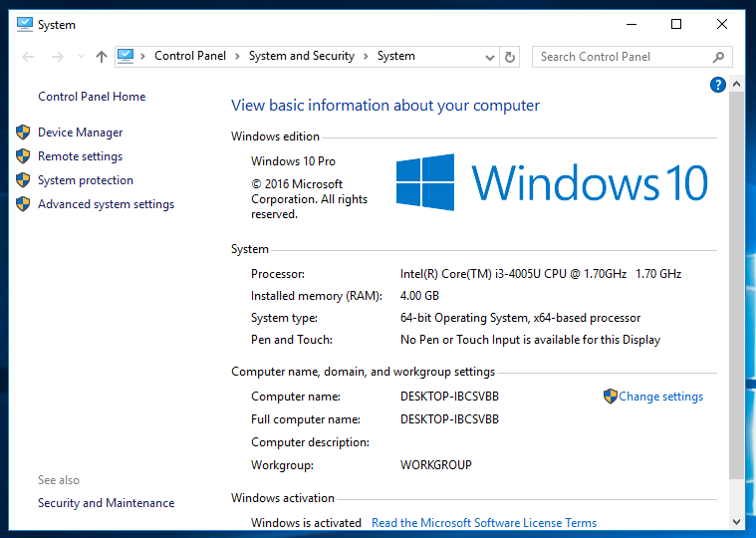Open Control Panel breadcrumb

pyautogui.click(x=190, y=56)
